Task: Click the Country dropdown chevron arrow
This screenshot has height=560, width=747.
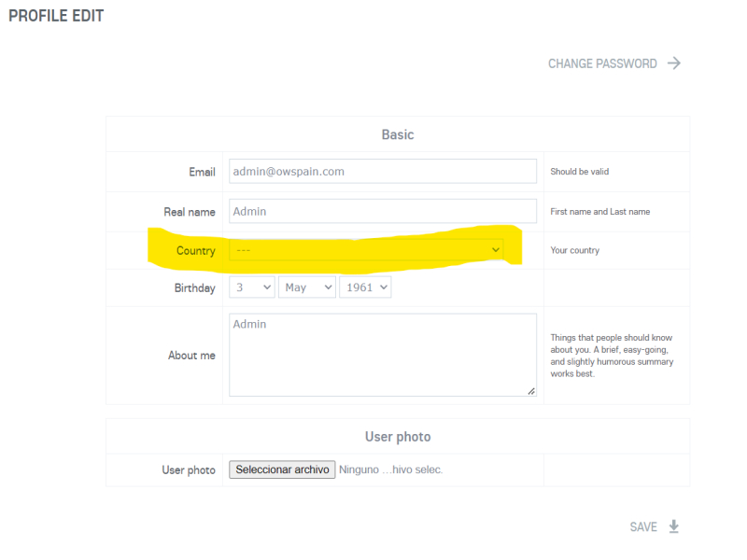Action: point(496,250)
